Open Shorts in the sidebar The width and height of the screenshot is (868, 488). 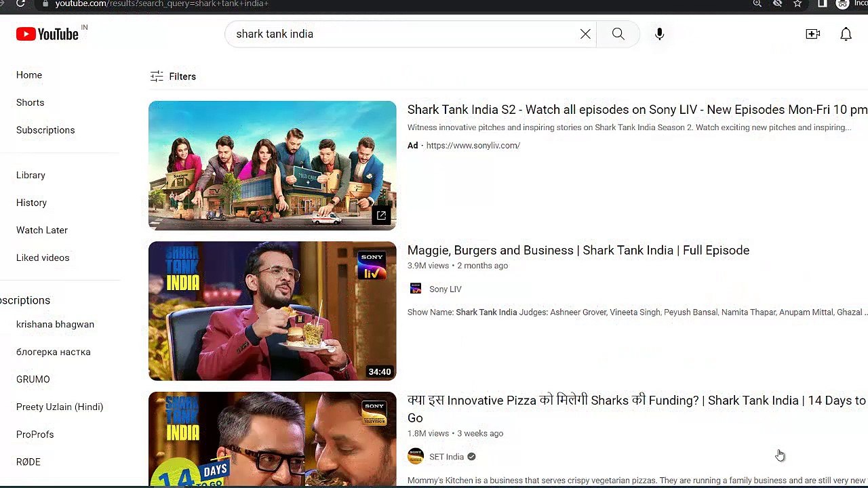click(x=30, y=102)
